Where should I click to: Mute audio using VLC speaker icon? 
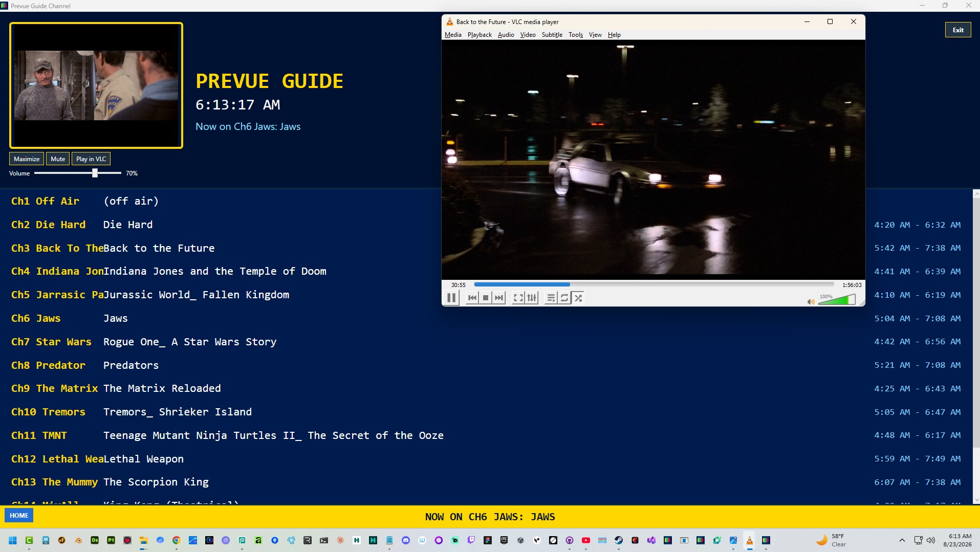811,302
